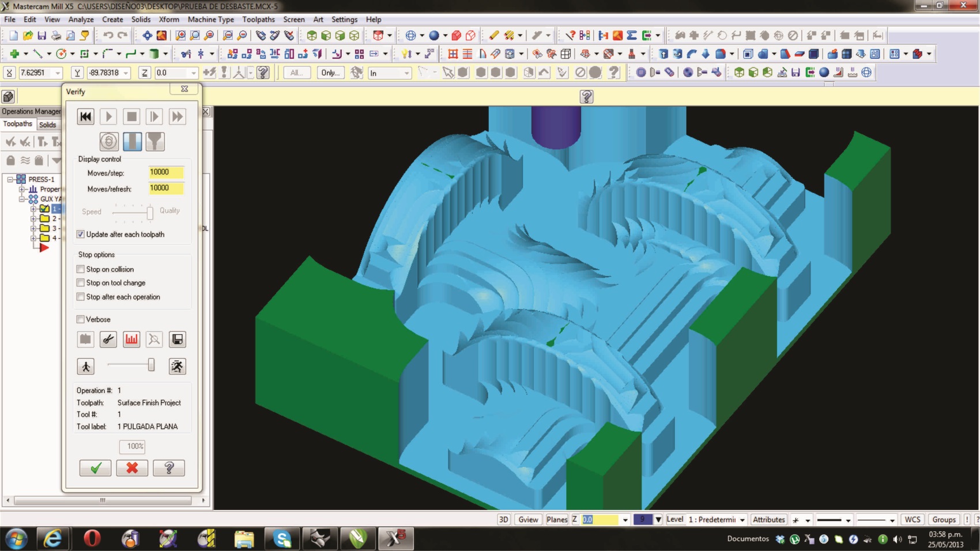Save the verified stock as file

[178, 339]
